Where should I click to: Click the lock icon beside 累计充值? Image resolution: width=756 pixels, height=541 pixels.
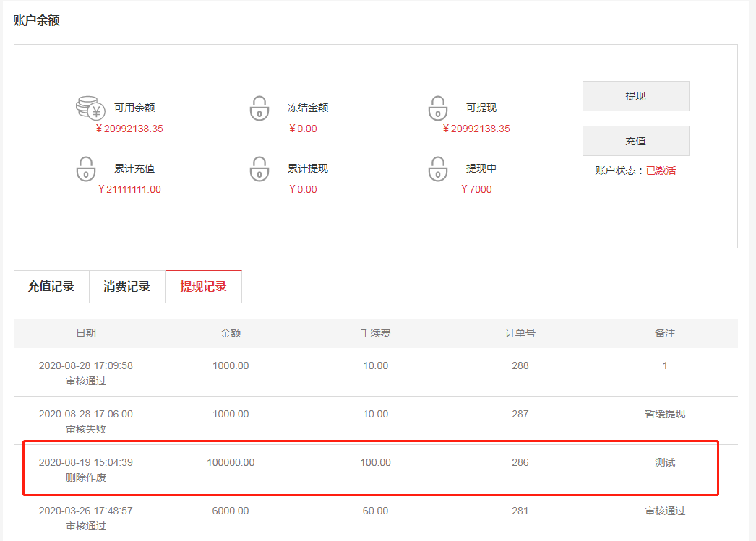click(86, 169)
